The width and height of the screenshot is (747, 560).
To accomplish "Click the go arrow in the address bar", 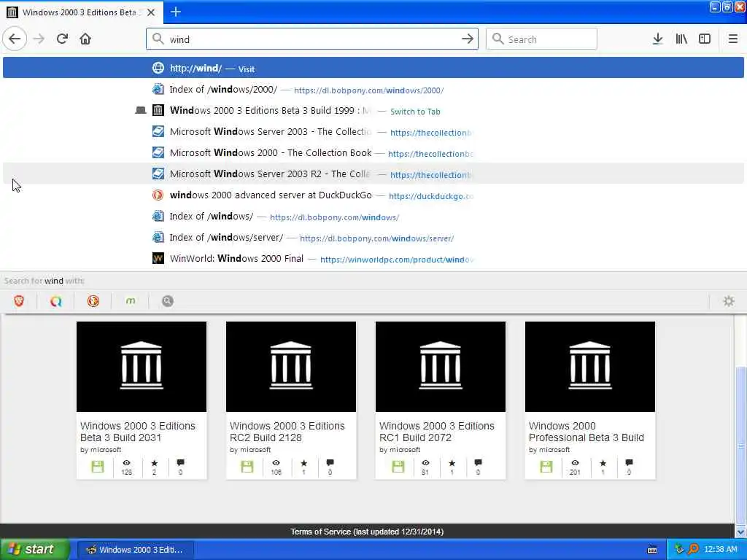I will coord(468,39).
